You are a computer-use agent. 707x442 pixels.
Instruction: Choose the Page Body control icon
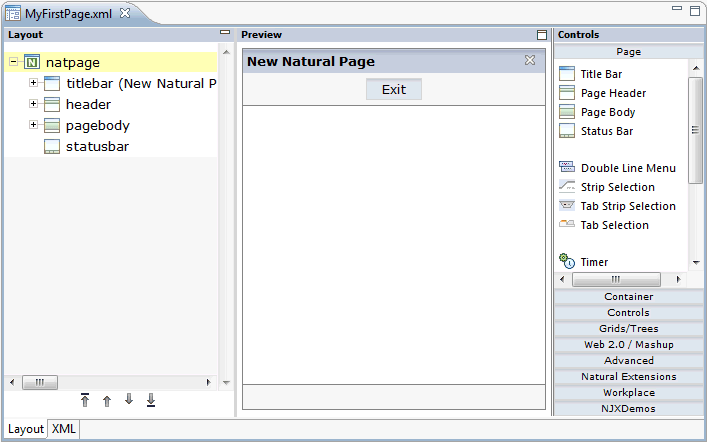(567, 112)
